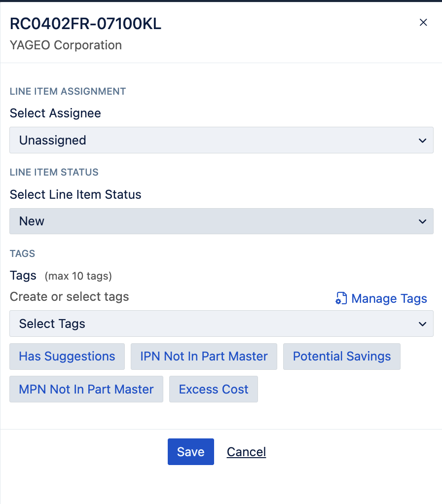Click the Select Assignee field label
The height and width of the screenshot is (504, 442).
[55, 113]
